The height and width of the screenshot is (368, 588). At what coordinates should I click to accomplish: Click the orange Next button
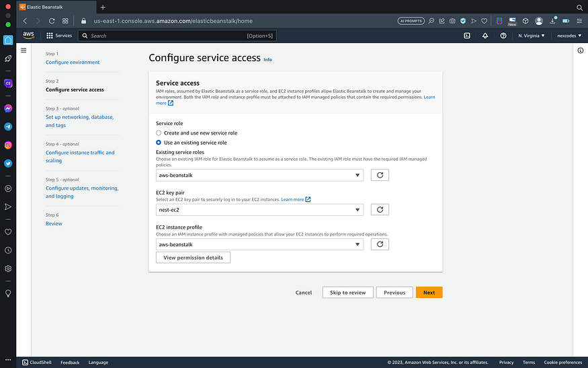coord(429,293)
